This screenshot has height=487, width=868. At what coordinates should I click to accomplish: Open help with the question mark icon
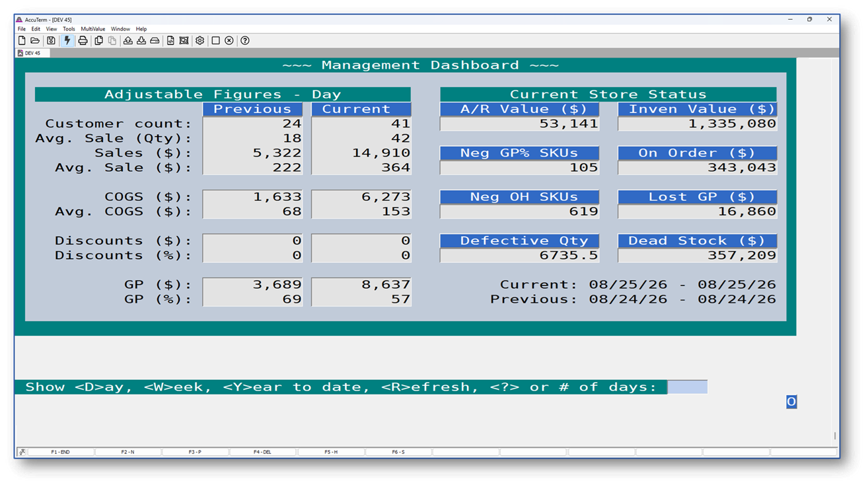[245, 41]
